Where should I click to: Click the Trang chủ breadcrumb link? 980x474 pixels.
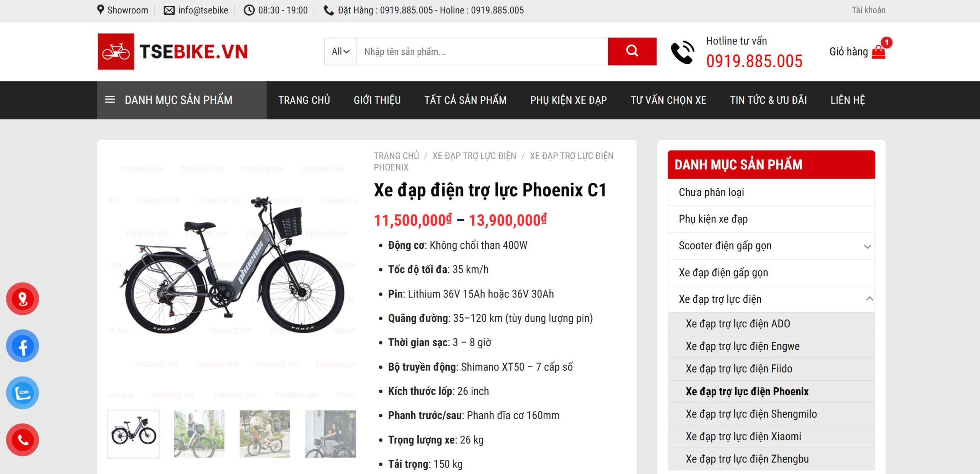pyautogui.click(x=396, y=156)
